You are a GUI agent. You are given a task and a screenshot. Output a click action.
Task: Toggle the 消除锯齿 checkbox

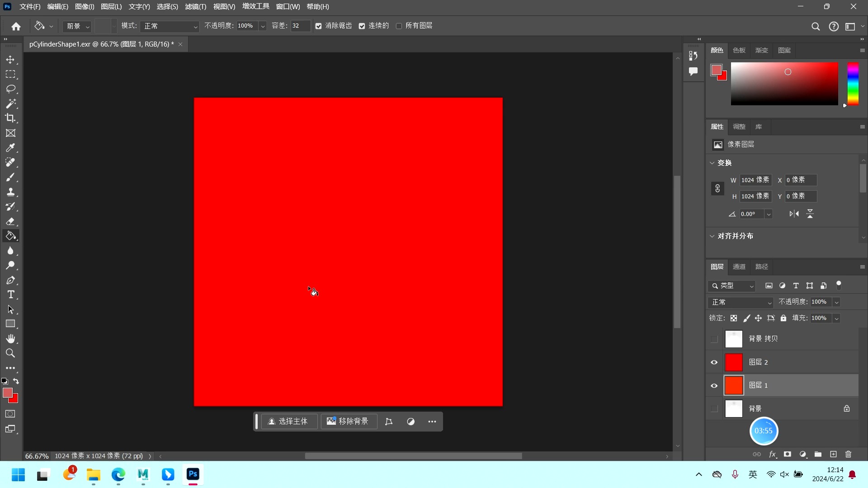coord(318,26)
